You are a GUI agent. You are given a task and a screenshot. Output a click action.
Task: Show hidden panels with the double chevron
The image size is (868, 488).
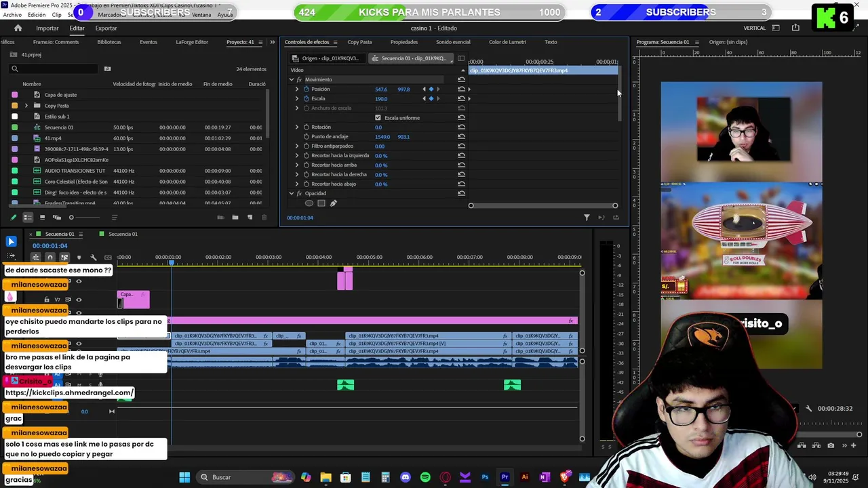tap(273, 42)
